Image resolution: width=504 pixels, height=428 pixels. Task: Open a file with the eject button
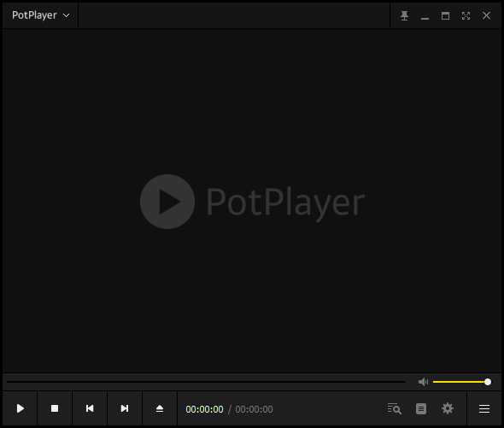pos(160,408)
